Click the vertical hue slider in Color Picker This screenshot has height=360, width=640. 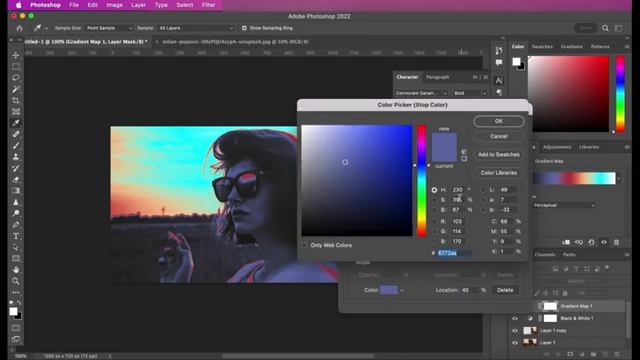click(x=422, y=180)
